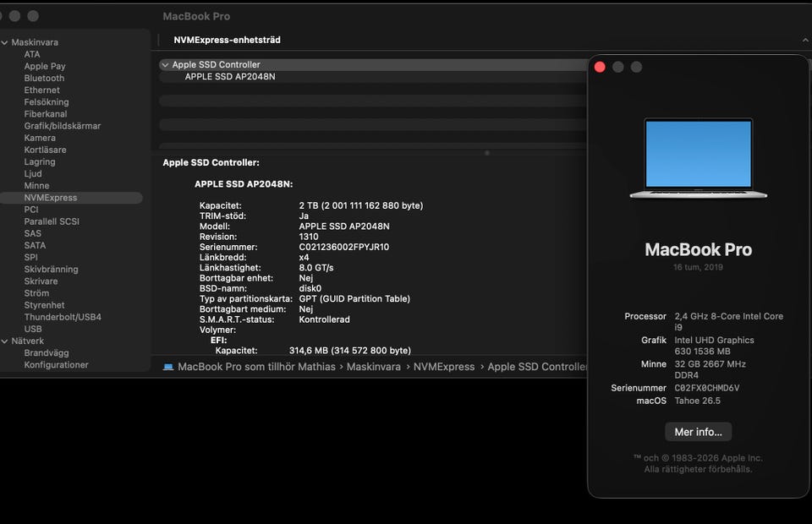
Task: Open Brandvägg under Nätverk
Action: point(46,352)
